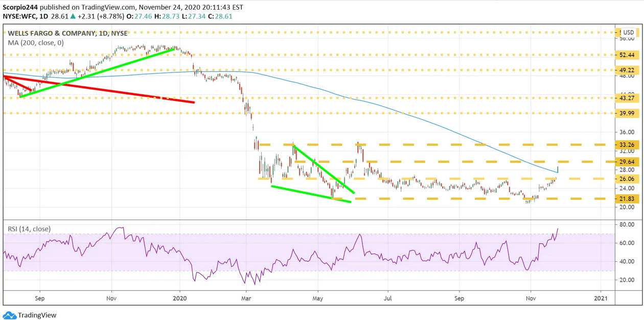644x320 pixels.
Task: Click the 33.26 price level label
Action: tap(627, 145)
